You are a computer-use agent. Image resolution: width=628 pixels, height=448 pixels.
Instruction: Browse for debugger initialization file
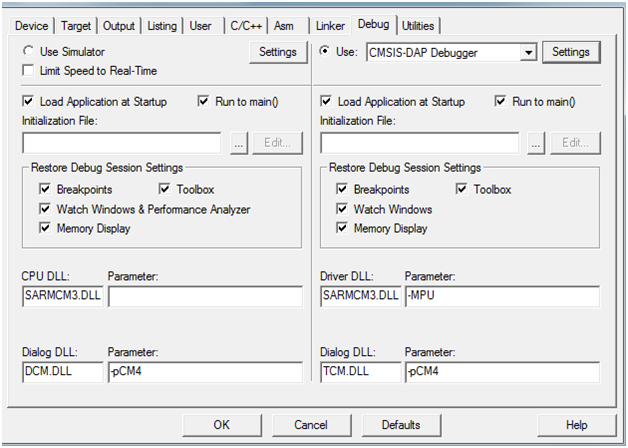point(537,143)
